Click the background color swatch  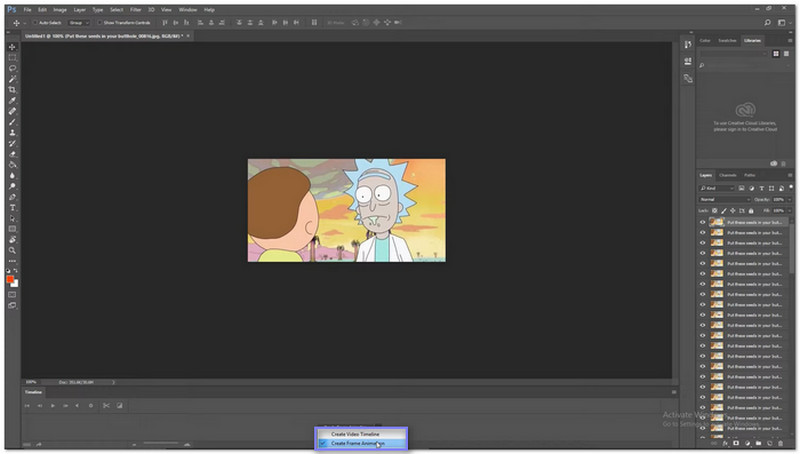pos(15,284)
